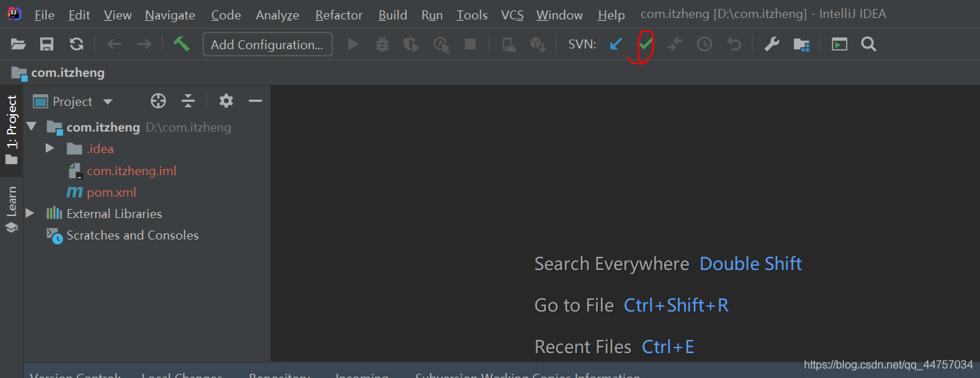Open the Analyze menu
Screen dimensions: 980x378
point(277,15)
